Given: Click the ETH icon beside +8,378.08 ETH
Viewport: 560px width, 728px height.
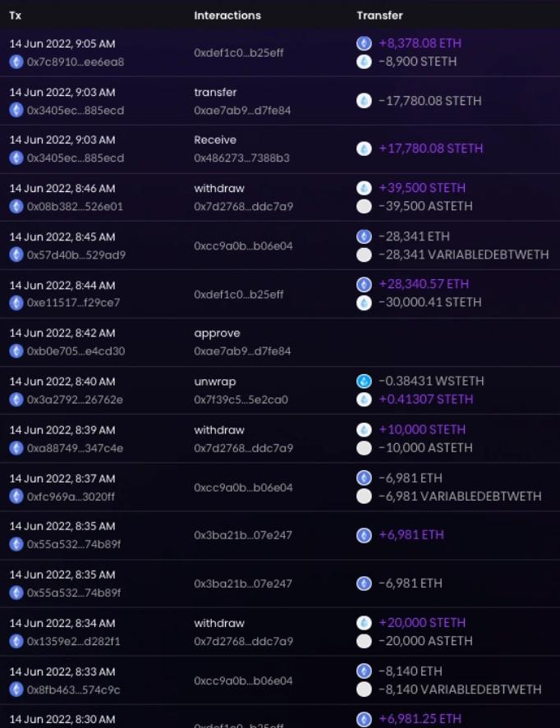Looking at the screenshot, I should click(364, 43).
